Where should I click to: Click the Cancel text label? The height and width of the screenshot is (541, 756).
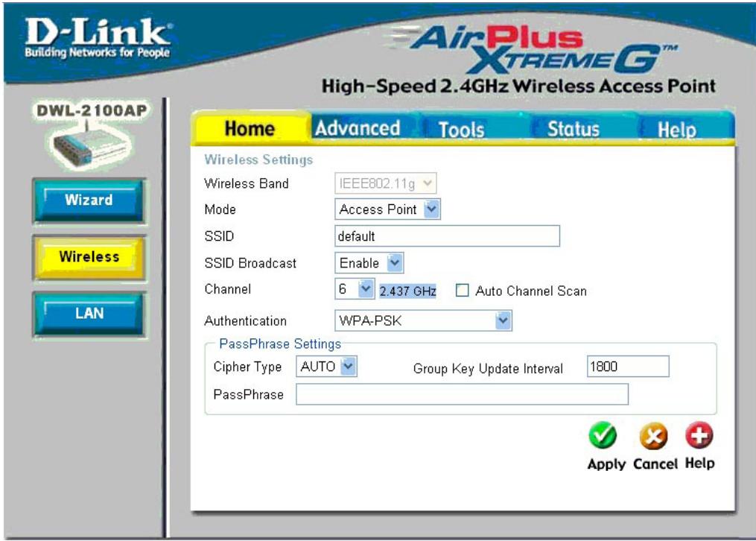coord(655,464)
